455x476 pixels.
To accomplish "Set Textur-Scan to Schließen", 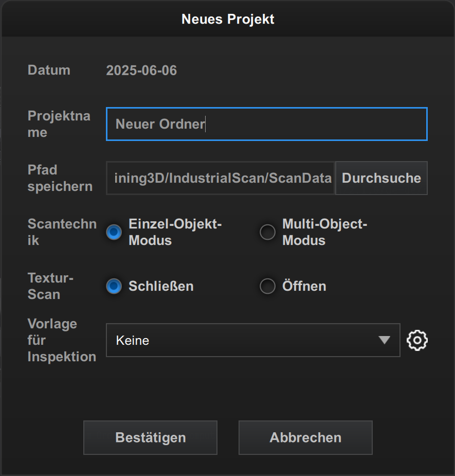I will [x=114, y=286].
